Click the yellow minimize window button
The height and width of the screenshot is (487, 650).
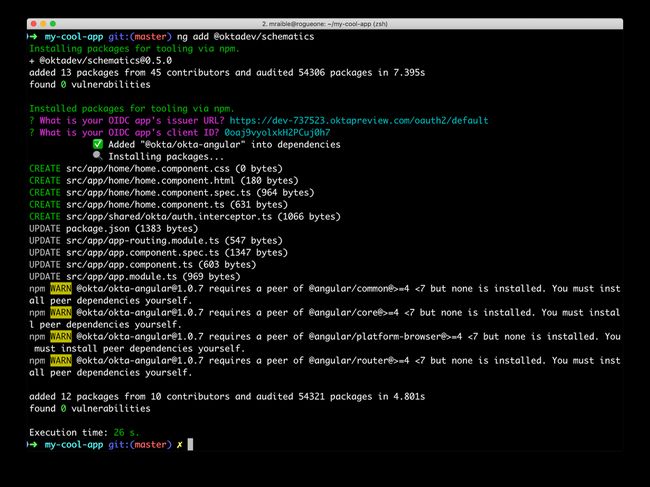pyautogui.click(x=47, y=22)
